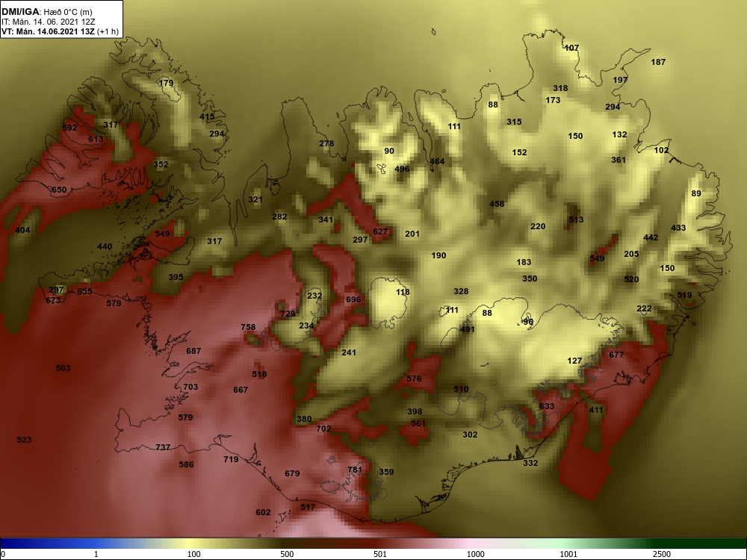Click the legend label 1001
This screenshot has width=747, height=560.
[568, 554]
